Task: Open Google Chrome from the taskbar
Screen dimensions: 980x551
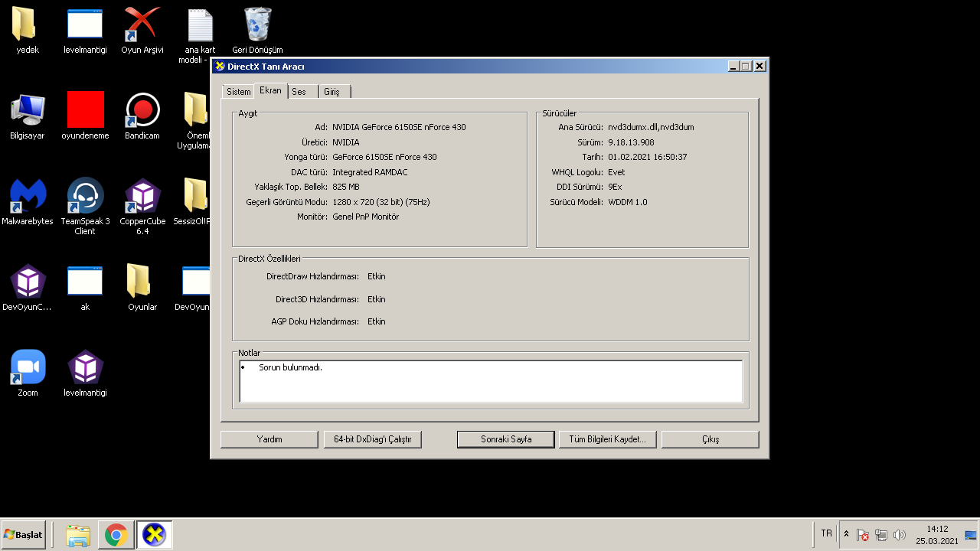Action: pyautogui.click(x=116, y=535)
